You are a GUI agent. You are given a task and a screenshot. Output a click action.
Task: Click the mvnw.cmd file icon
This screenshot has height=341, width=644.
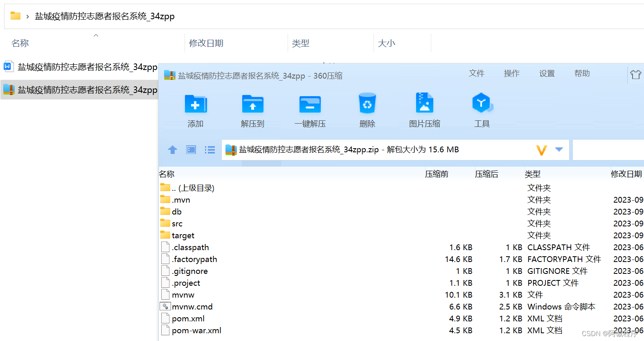click(x=165, y=306)
